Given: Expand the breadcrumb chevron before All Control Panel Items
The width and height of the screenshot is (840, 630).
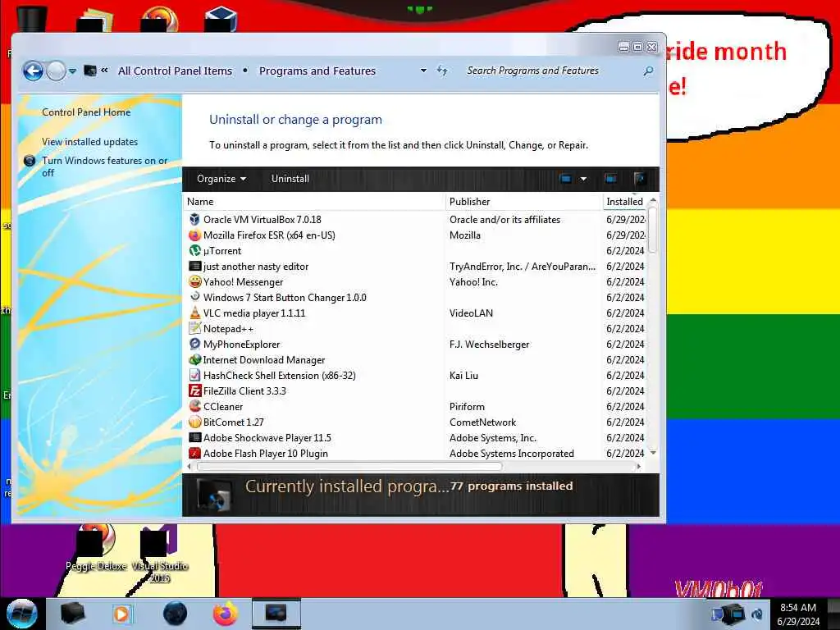Looking at the screenshot, I should 104,71.
